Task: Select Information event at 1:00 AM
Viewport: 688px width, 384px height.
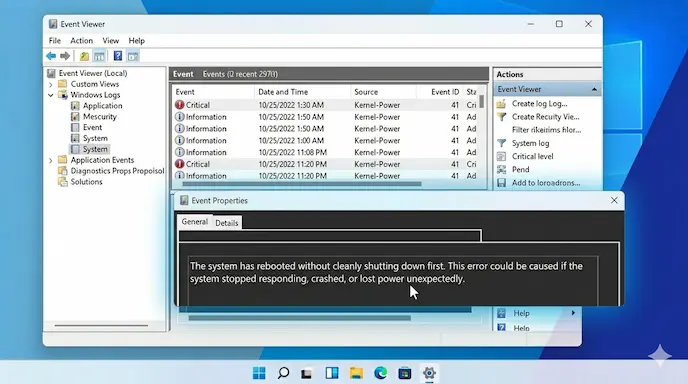Action: coord(325,141)
